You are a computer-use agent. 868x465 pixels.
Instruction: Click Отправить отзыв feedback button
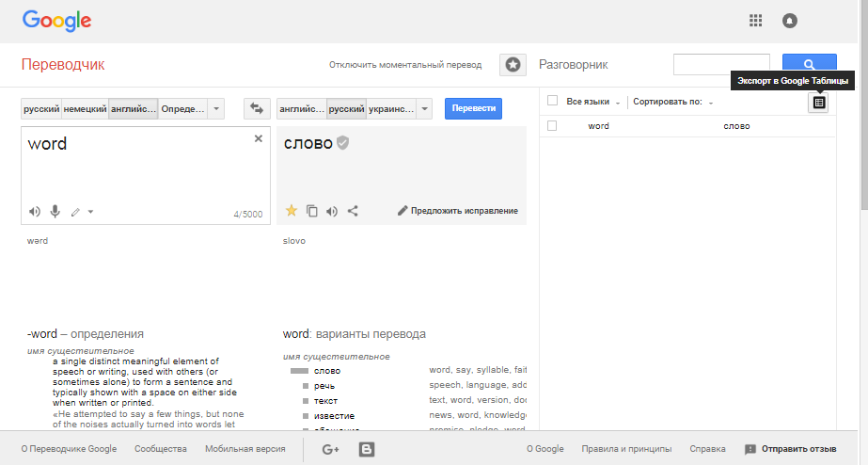(791, 449)
